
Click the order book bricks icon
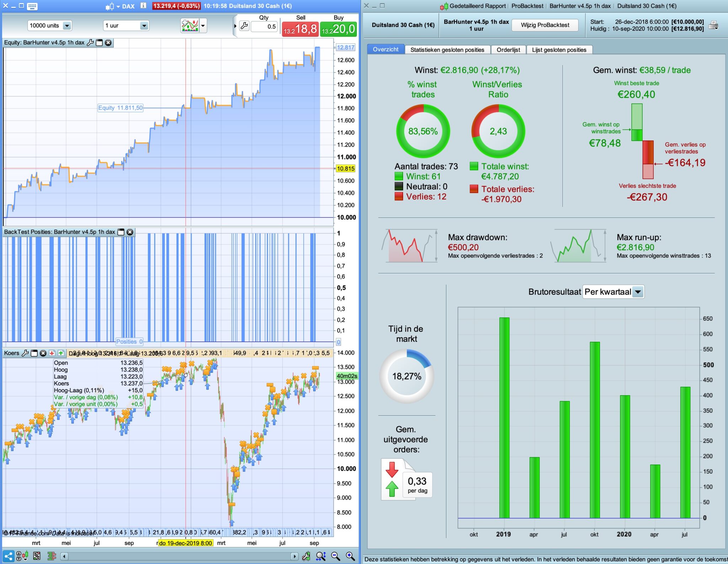click(52, 556)
